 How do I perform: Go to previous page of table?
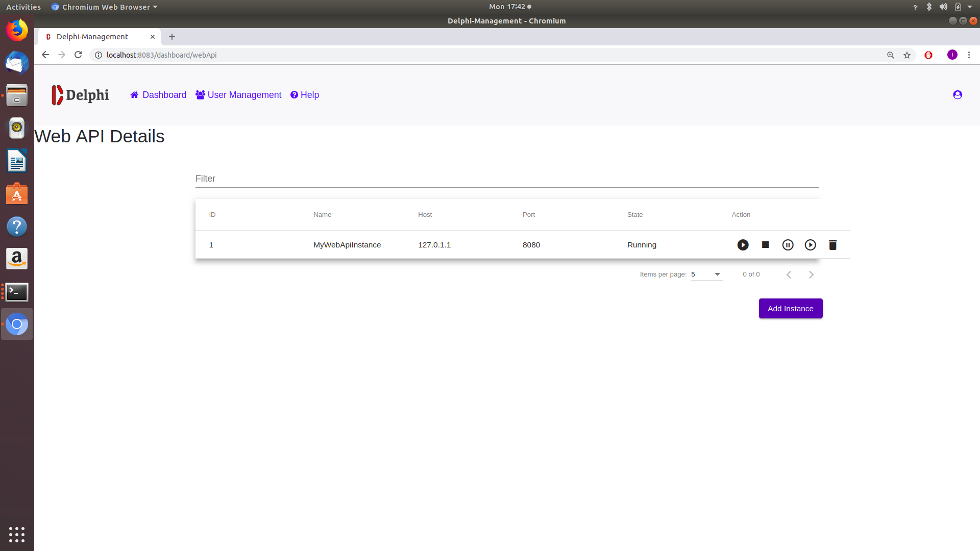point(789,274)
